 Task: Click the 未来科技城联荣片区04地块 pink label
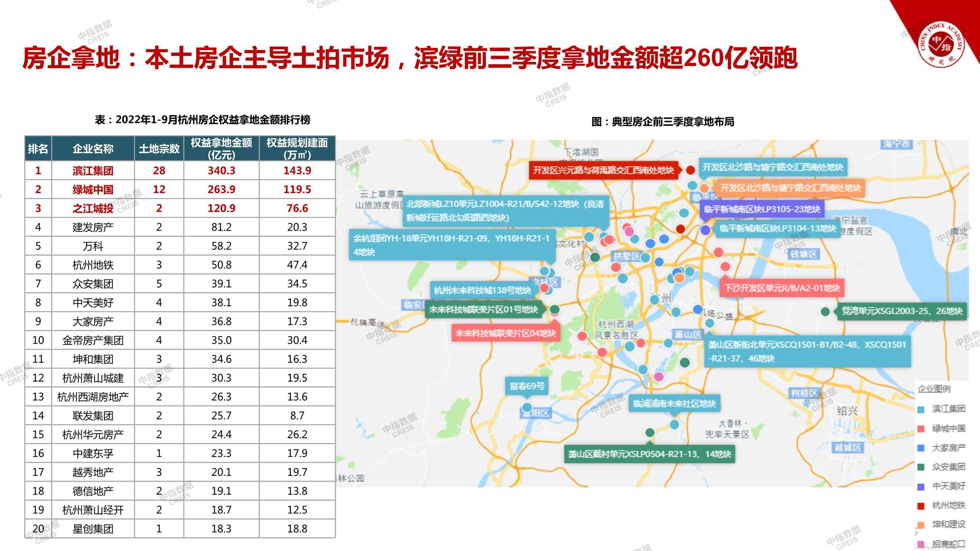tap(506, 333)
